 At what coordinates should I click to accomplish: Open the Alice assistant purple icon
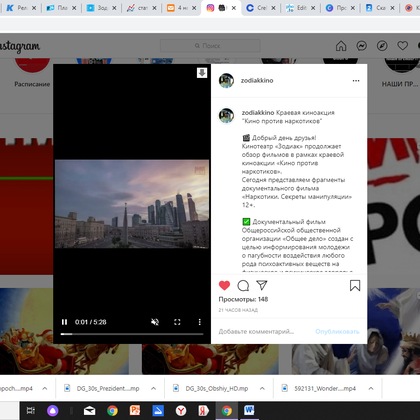click(52, 411)
